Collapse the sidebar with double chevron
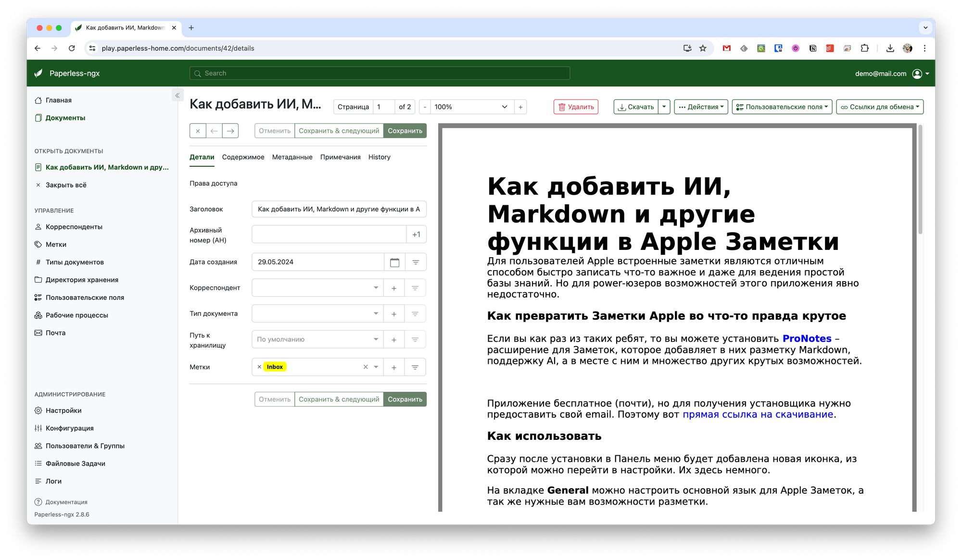Viewport: 962px width, 560px height. tap(177, 95)
